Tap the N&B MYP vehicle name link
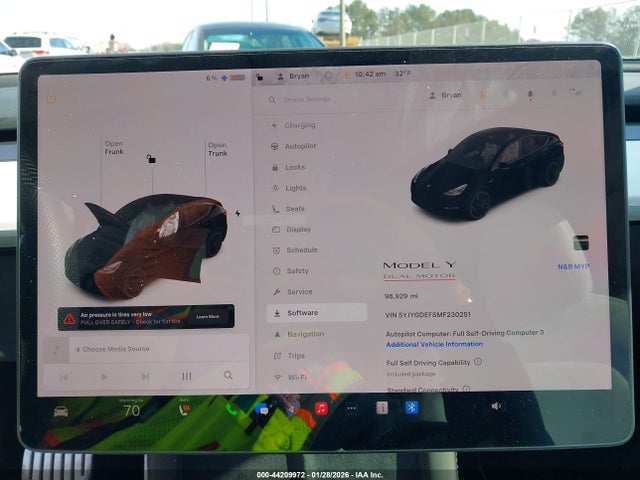This screenshot has width=640, height=480. coord(573,267)
